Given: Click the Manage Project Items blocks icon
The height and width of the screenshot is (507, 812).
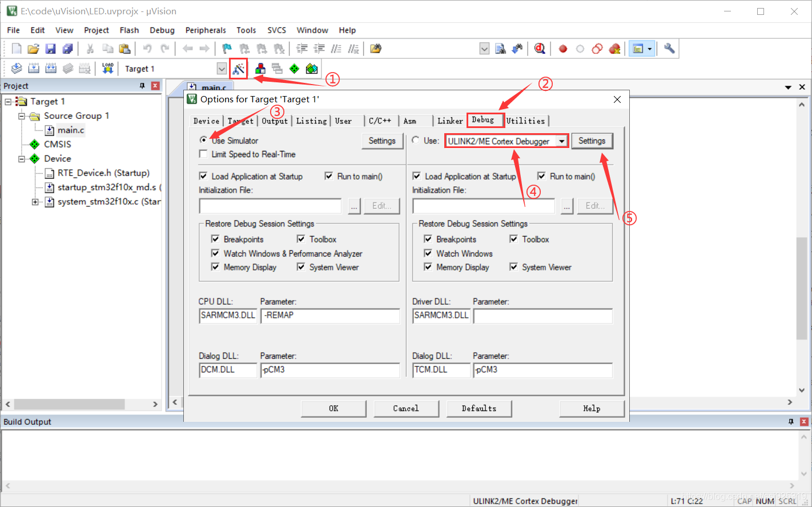Looking at the screenshot, I should (260, 69).
